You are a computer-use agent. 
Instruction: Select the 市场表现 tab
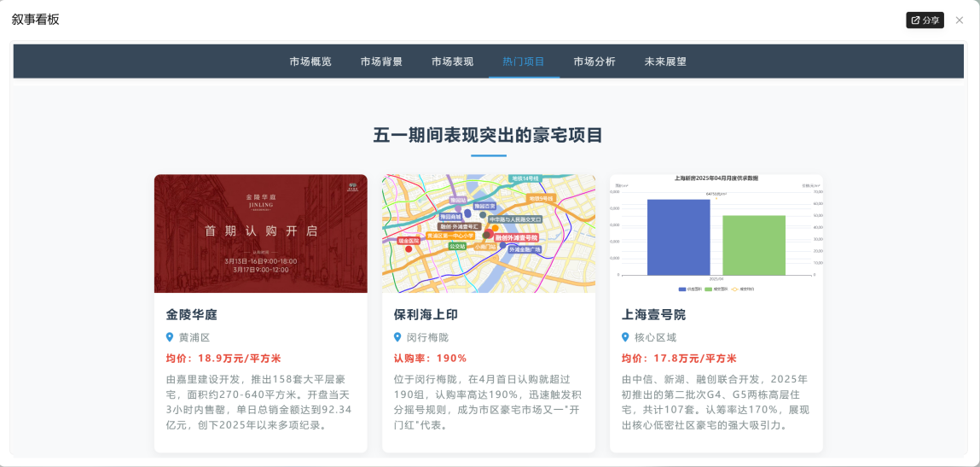pos(453,61)
